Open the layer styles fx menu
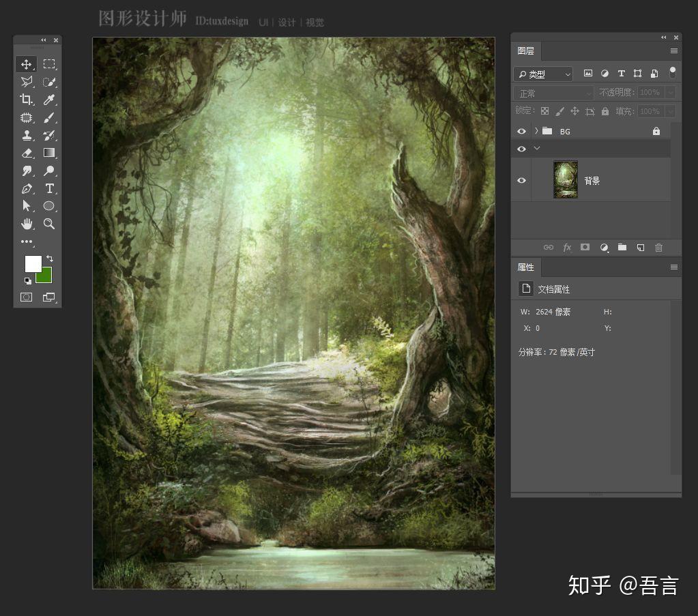Screen dimensions: 698x616 coord(567,248)
